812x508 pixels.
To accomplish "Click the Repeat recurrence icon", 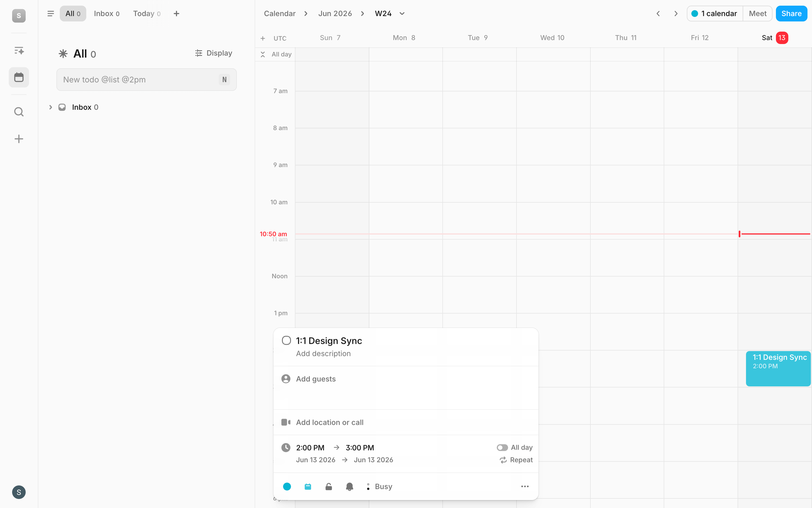I will click(503, 460).
